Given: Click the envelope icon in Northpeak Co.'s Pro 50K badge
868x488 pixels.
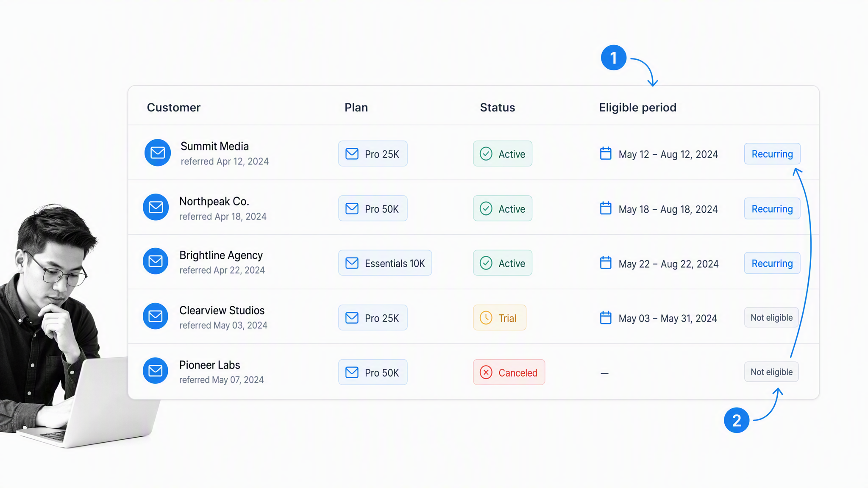Looking at the screenshot, I should [352, 208].
